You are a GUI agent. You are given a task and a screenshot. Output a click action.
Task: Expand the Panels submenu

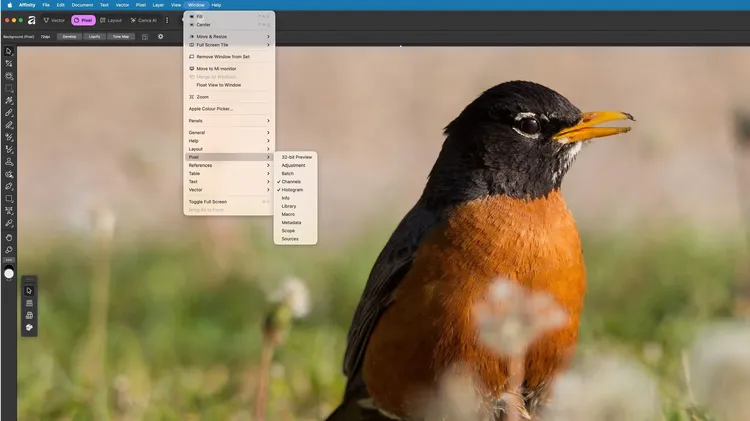click(228, 120)
